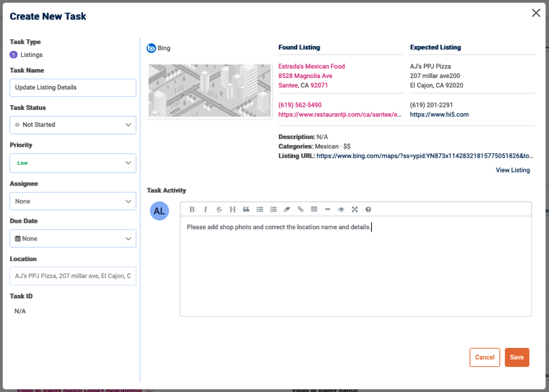Open the editor help guide icon
The width and height of the screenshot is (549, 392).
(368, 209)
